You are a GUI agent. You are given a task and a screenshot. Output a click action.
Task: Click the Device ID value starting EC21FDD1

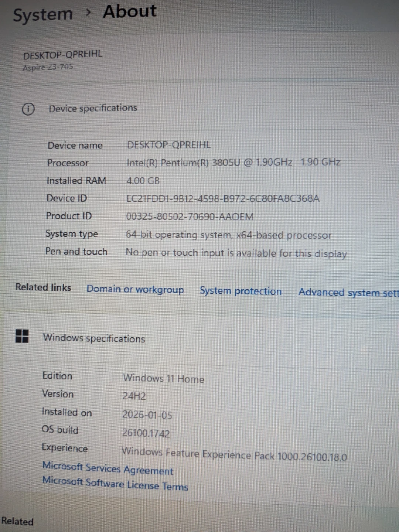click(x=223, y=198)
